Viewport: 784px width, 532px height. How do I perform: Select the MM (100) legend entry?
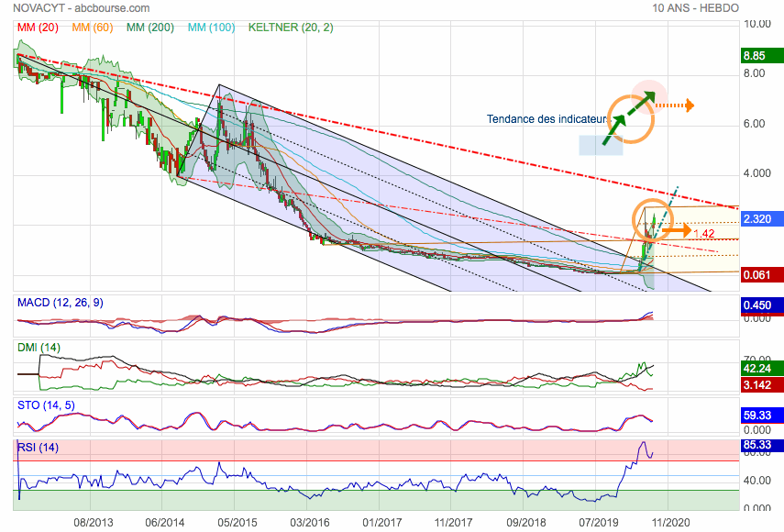pyautogui.click(x=211, y=28)
